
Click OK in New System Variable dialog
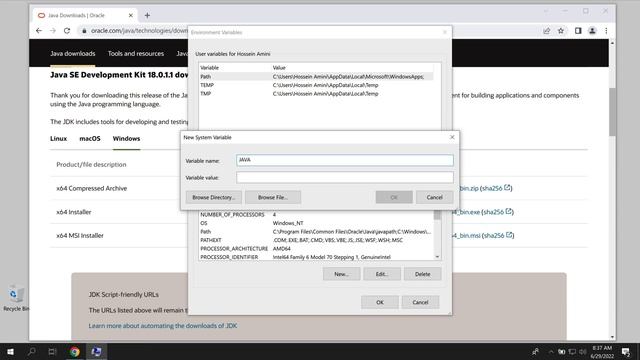394,197
